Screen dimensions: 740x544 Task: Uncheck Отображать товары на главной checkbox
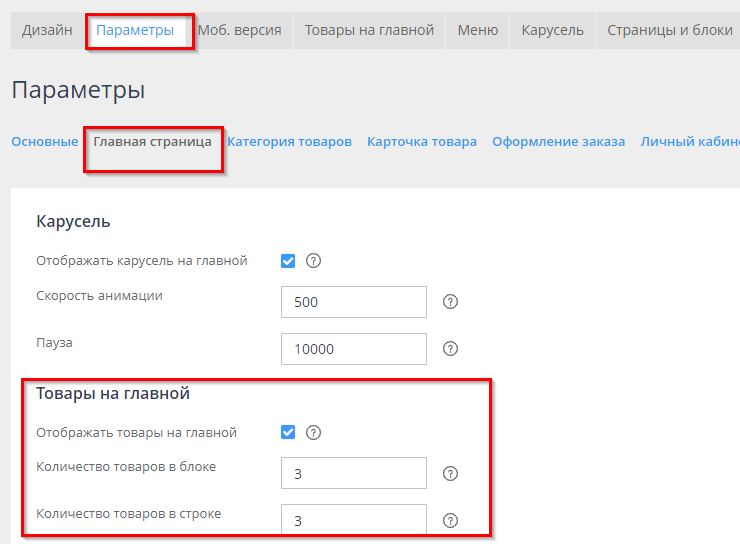coord(288,433)
